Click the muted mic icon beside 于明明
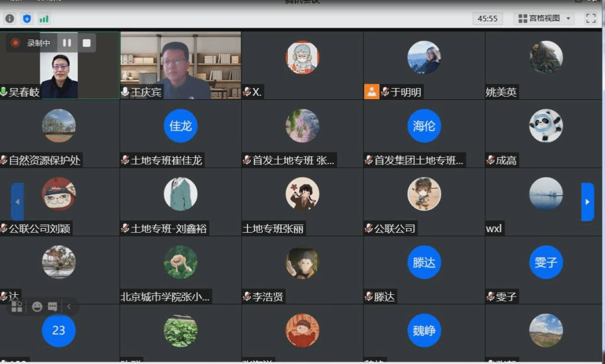The height and width of the screenshot is (364, 605). pos(385,92)
